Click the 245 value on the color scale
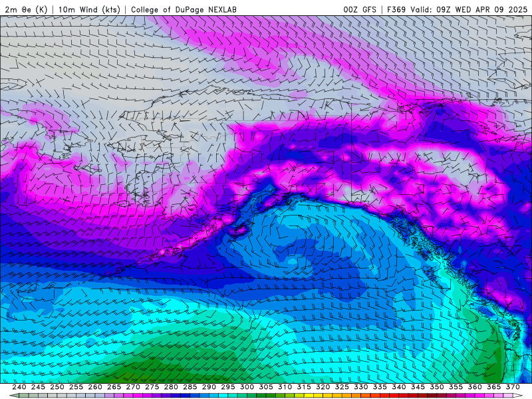Image resolution: width=532 pixels, height=399 pixels. (x=38, y=387)
